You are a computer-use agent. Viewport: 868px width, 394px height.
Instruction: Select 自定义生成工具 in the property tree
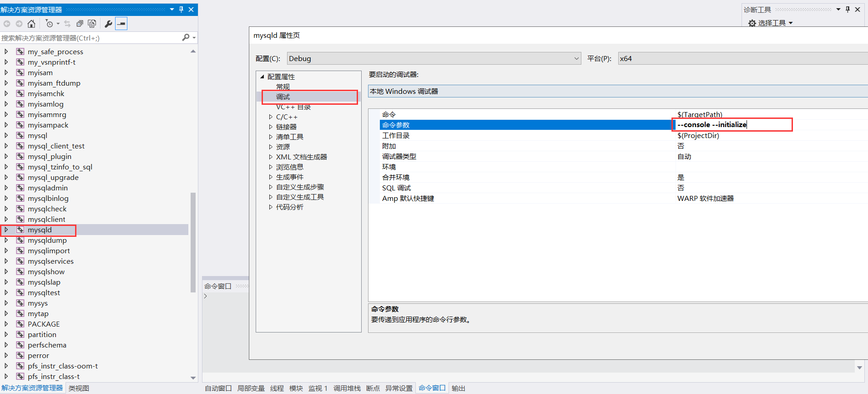300,197
